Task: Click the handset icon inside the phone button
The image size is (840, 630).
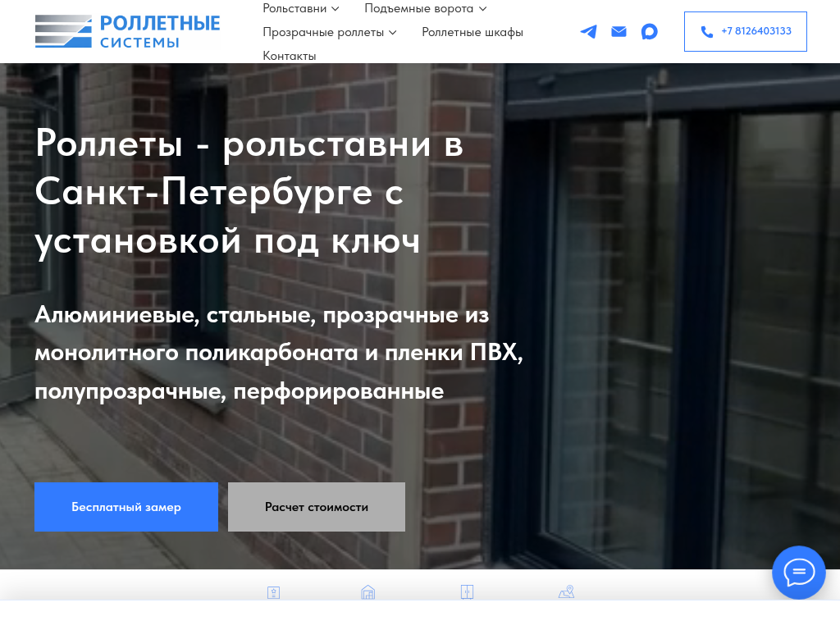Action: [x=706, y=32]
